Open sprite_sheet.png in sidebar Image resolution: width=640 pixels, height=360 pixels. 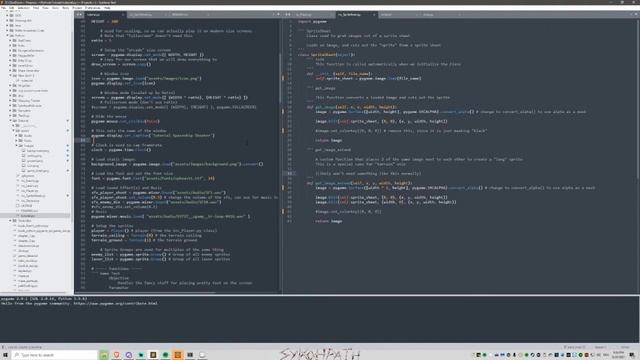38,171
